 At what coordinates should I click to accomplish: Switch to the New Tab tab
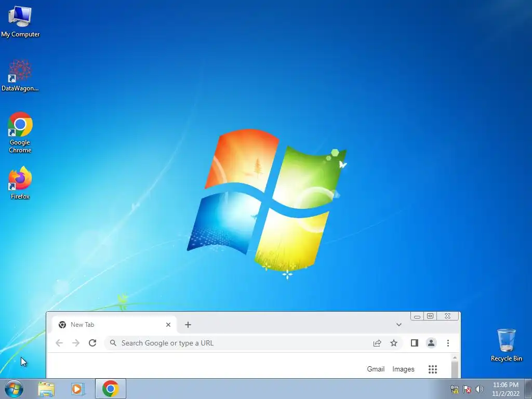click(x=114, y=325)
